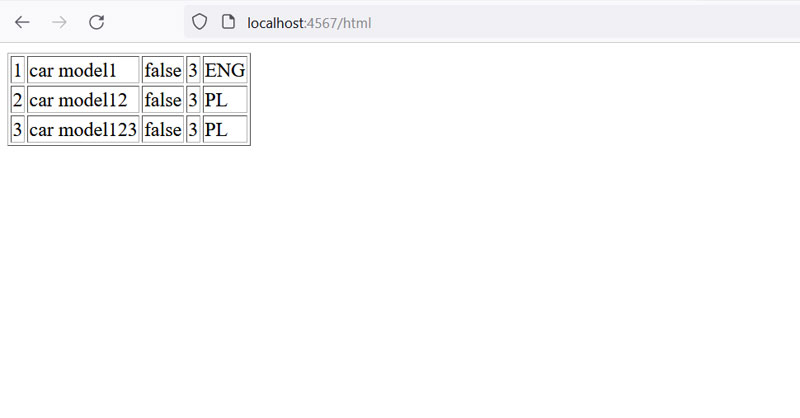Open the shield tracking protection icon
Viewport: 800px width, 418px height.
pyautogui.click(x=199, y=22)
